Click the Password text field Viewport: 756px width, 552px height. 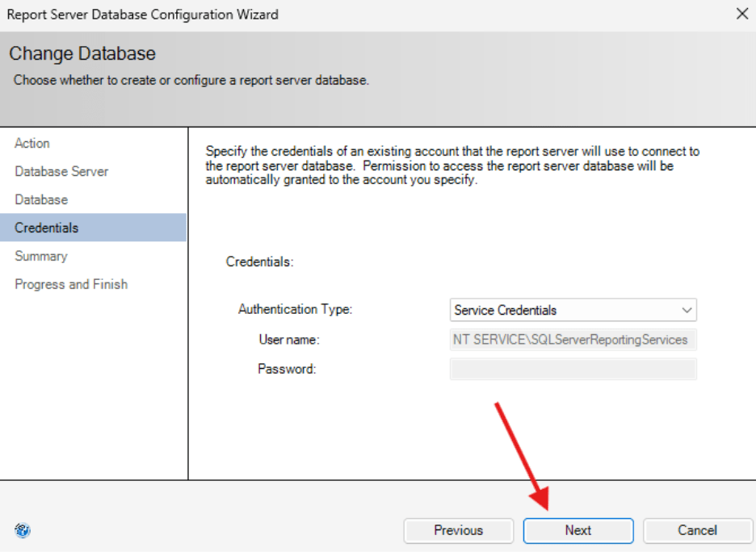(x=573, y=369)
